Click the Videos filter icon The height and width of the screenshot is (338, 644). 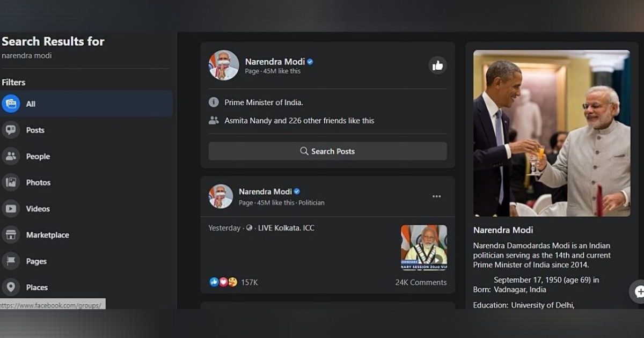click(11, 209)
